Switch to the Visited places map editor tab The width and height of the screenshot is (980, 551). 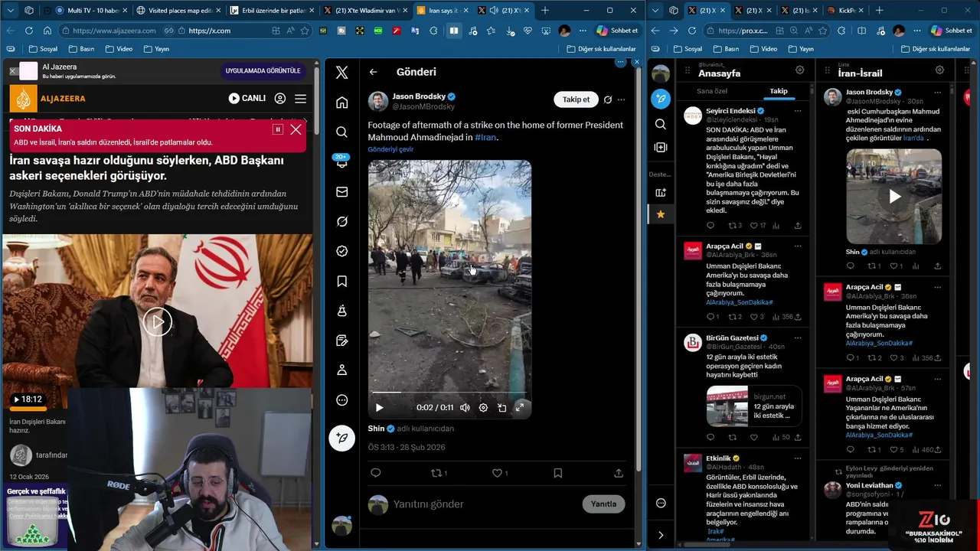coord(178,11)
